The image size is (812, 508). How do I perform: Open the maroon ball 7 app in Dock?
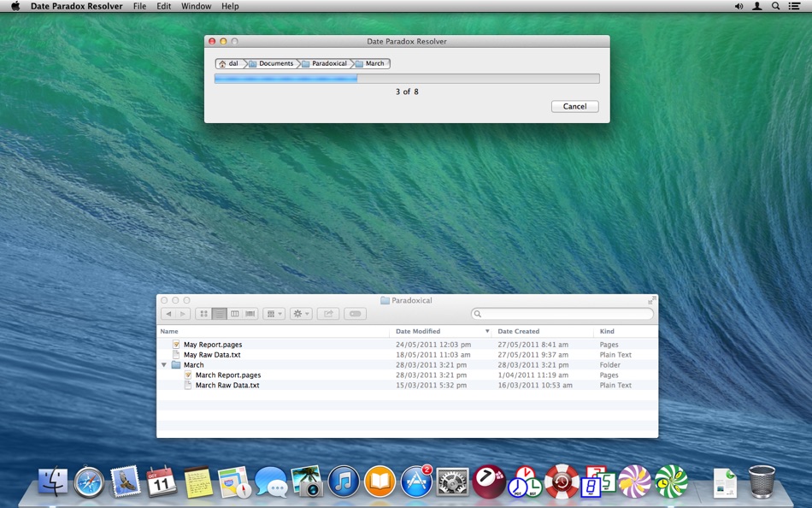[x=489, y=481]
